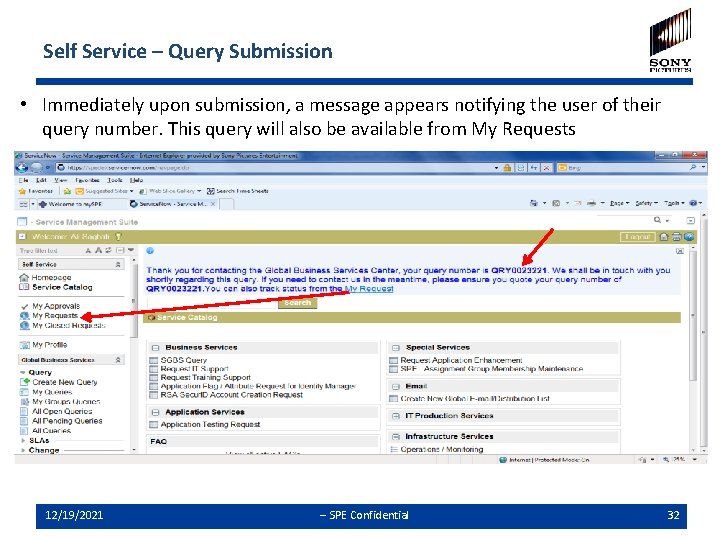
Task: Open Application Testing Request item
Action: point(210,425)
